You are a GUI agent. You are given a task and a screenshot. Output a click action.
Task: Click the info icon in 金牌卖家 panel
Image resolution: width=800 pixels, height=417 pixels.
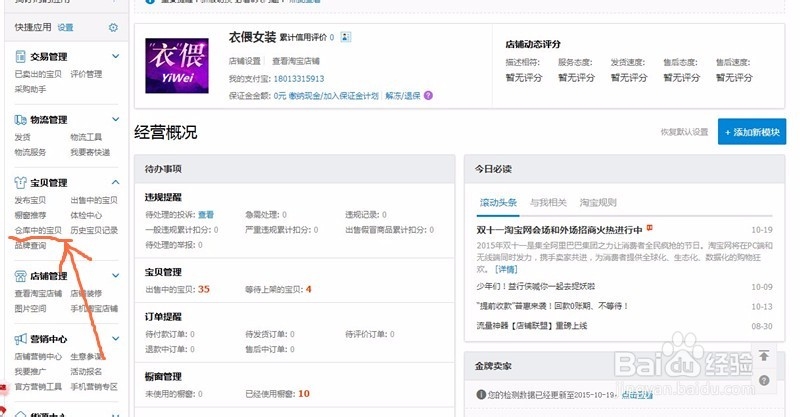(481, 395)
